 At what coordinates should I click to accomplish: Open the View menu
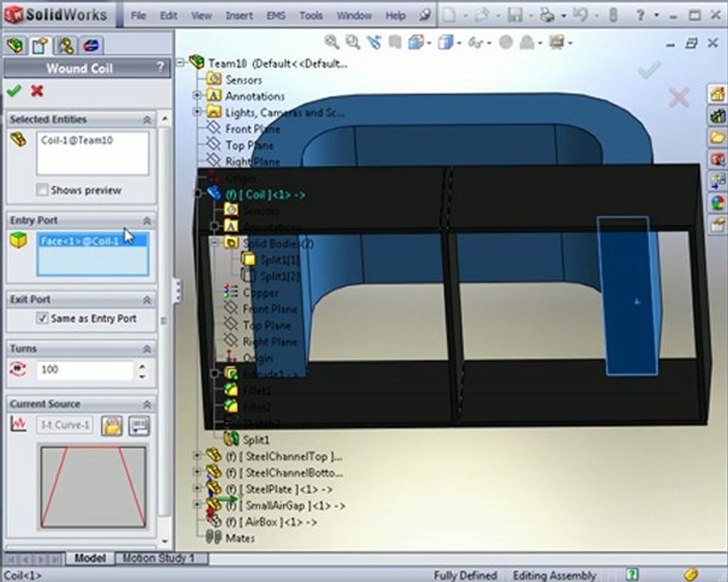click(x=201, y=15)
